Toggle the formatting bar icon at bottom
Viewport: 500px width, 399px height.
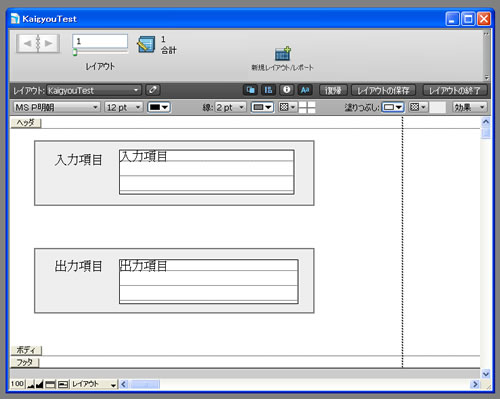[63, 384]
